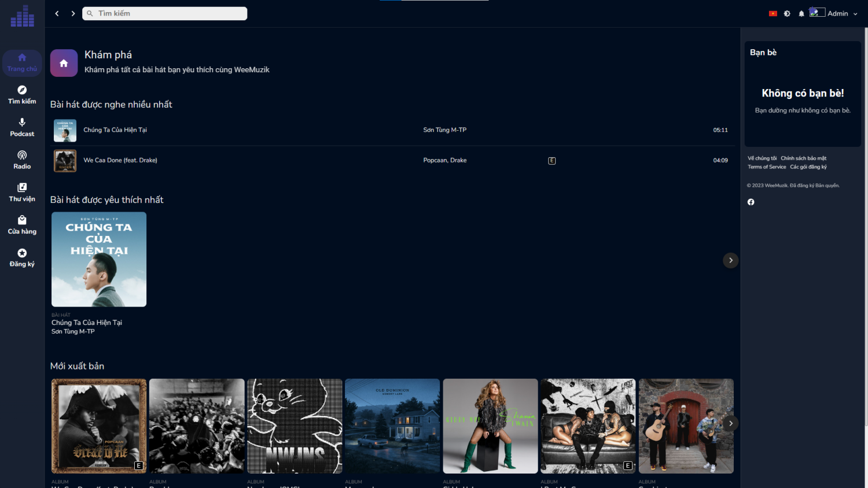The width and height of the screenshot is (868, 488).
Task: Open the notifications bell
Action: click(x=801, y=14)
